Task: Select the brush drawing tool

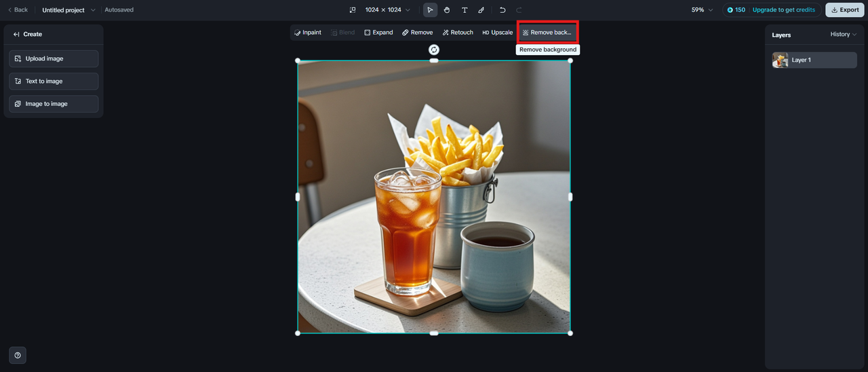Action: (x=481, y=10)
